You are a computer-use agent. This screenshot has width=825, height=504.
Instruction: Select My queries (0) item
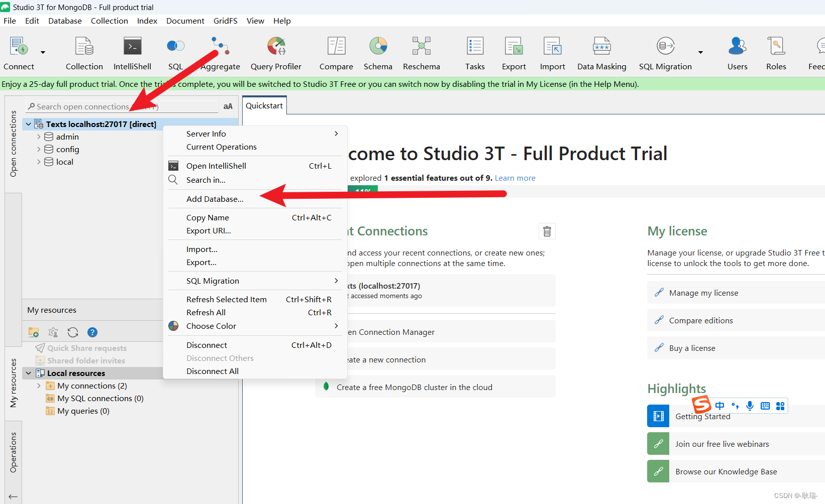tap(83, 411)
